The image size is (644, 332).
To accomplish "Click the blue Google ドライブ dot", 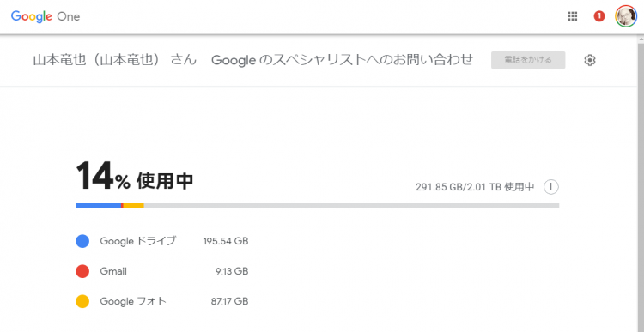I will [x=82, y=241].
